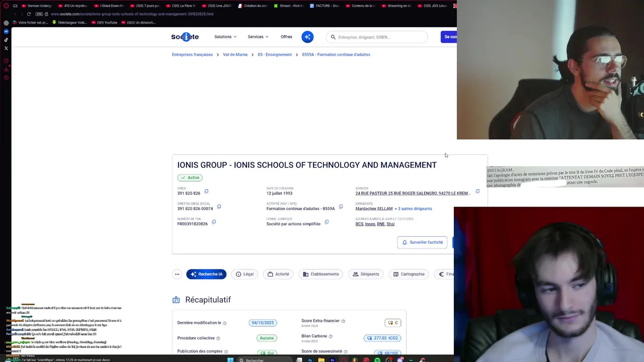Image resolution: width=644 pixels, height=362 pixels.
Task: Open the (191) YouTube bookmark
Action: (x=105, y=23)
